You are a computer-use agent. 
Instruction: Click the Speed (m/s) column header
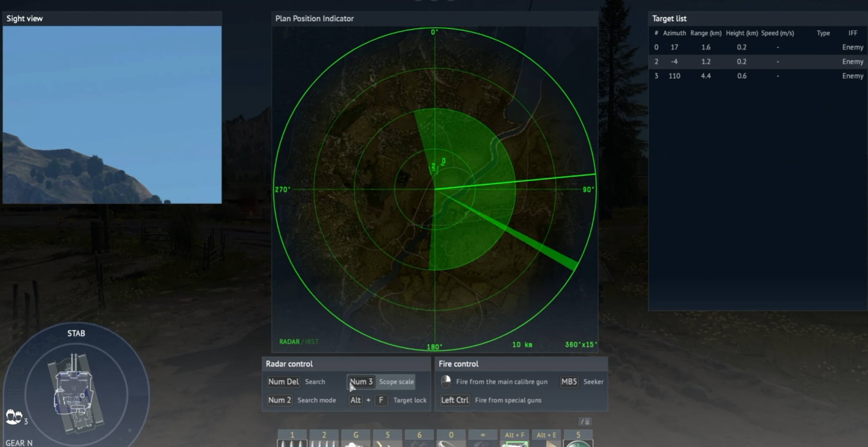click(778, 33)
